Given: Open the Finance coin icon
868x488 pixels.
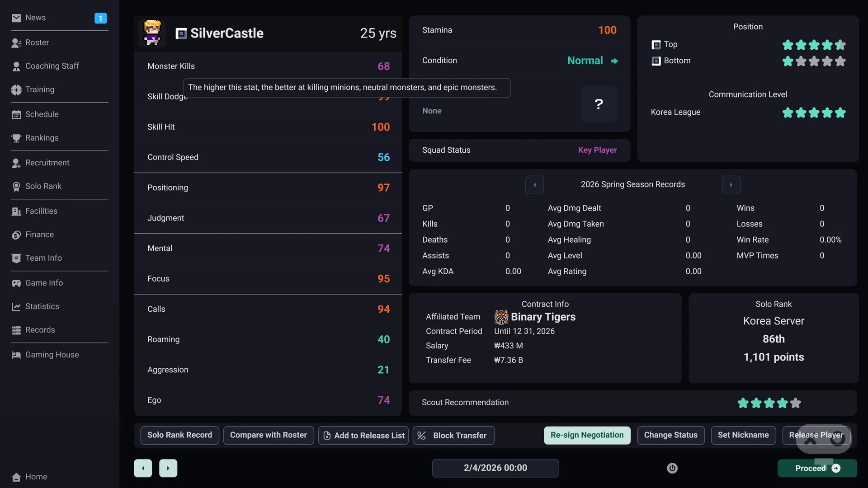Looking at the screenshot, I should click(x=16, y=235).
